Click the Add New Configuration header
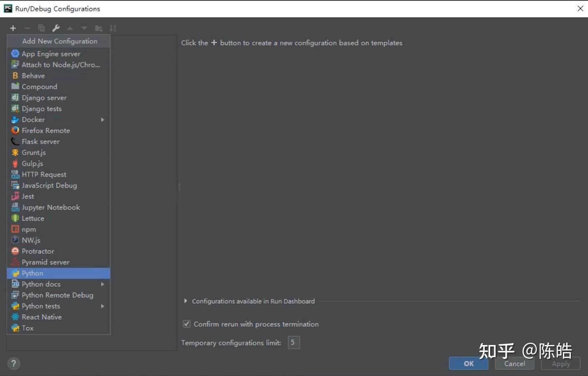The height and width of the screenshot is (376, 588). (x=59, y=41)
